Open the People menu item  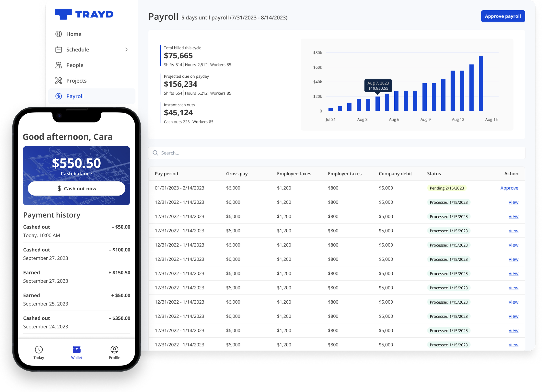[75, 65]
